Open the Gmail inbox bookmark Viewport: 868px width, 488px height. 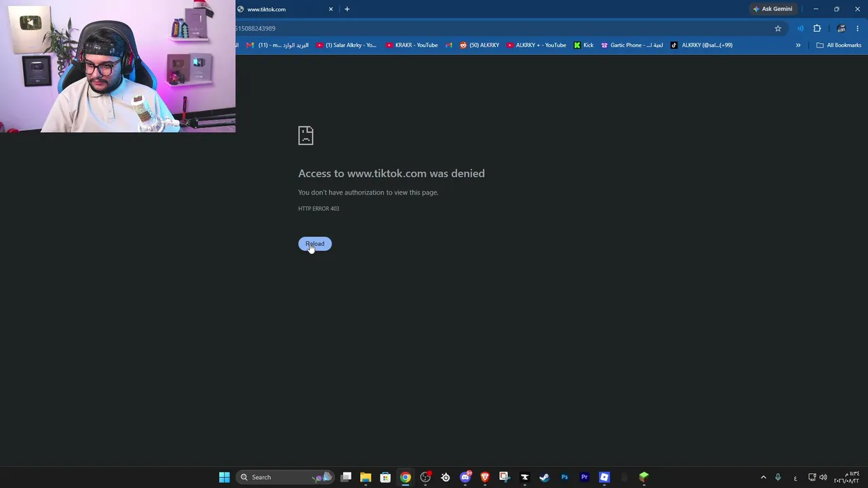[x=277, y=45]
